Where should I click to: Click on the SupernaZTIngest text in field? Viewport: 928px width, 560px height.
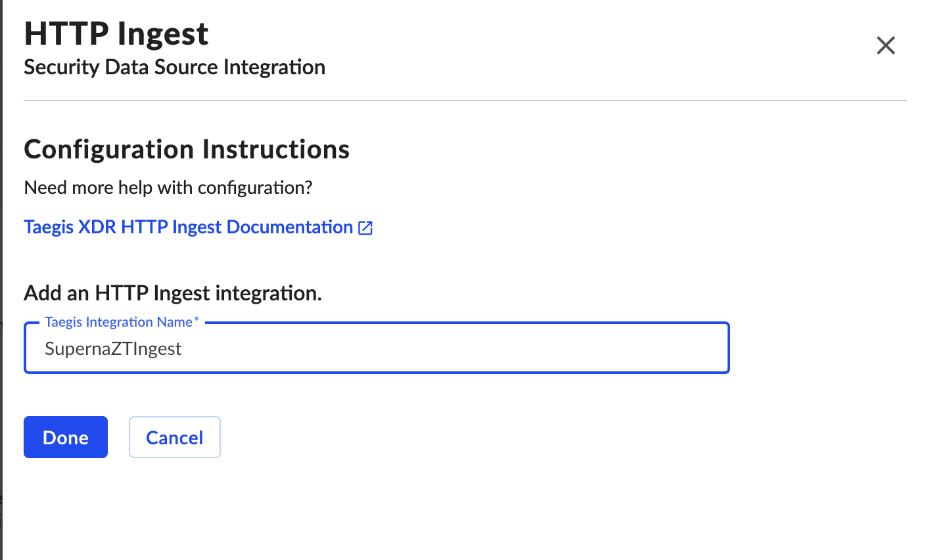click(113, 349)
